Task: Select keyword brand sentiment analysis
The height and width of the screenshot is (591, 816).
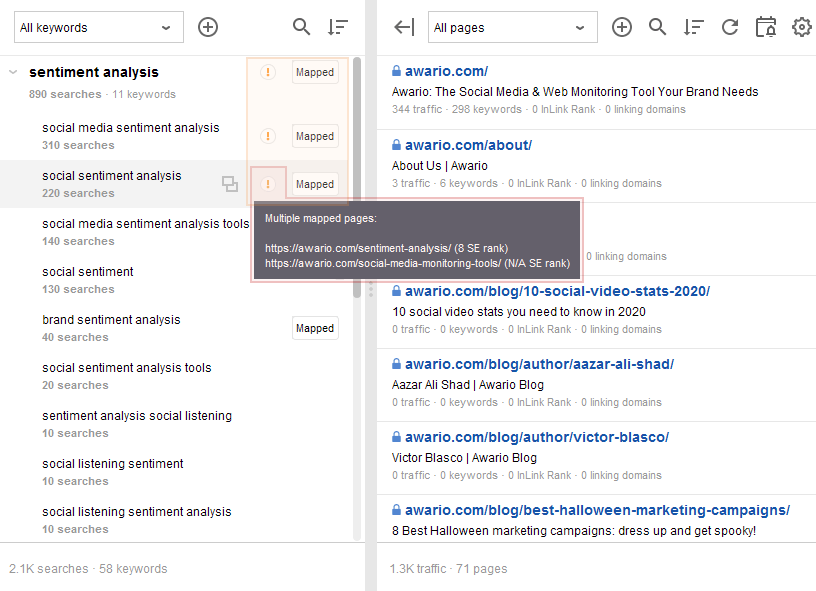Action: point(111,320)
